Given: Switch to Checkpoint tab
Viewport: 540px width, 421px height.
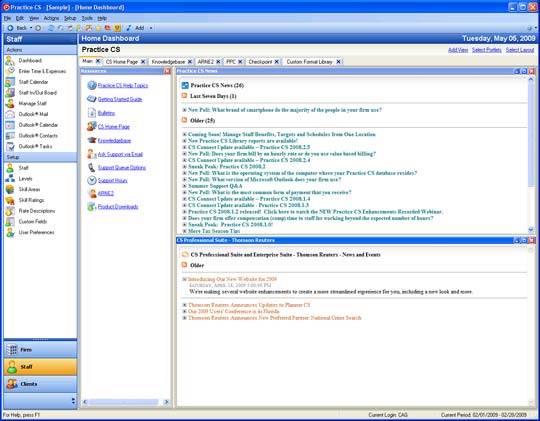Looking at the screenshot, I should click(260, 62).
